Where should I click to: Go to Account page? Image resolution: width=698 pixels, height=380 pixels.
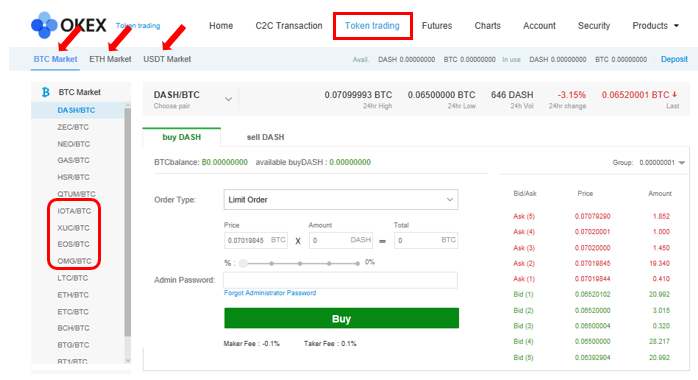539,26
